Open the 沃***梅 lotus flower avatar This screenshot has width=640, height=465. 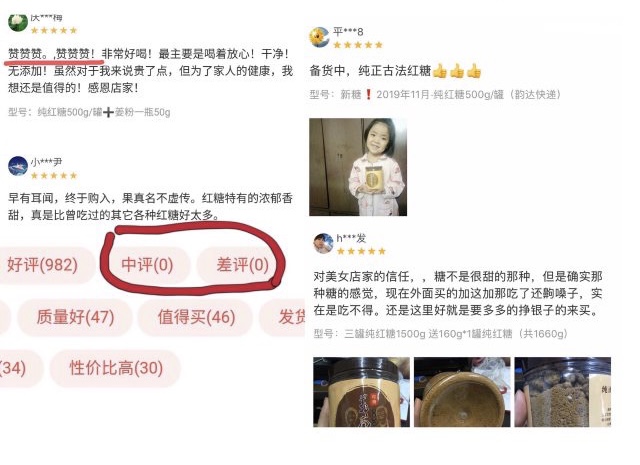pyautogui.click(x=18, y=23)
